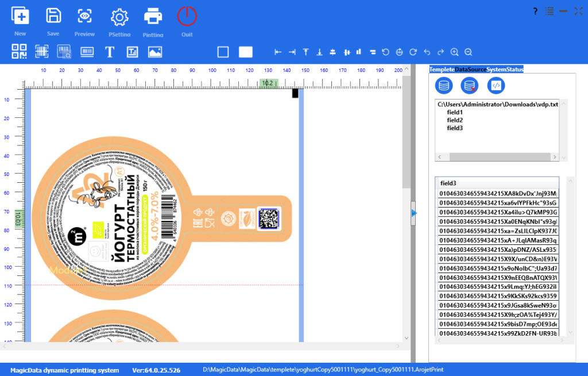Viewport: 588px width, 376px height.
Task: Click the data source tree horizontal scrollbar
Action: [500, 156]
